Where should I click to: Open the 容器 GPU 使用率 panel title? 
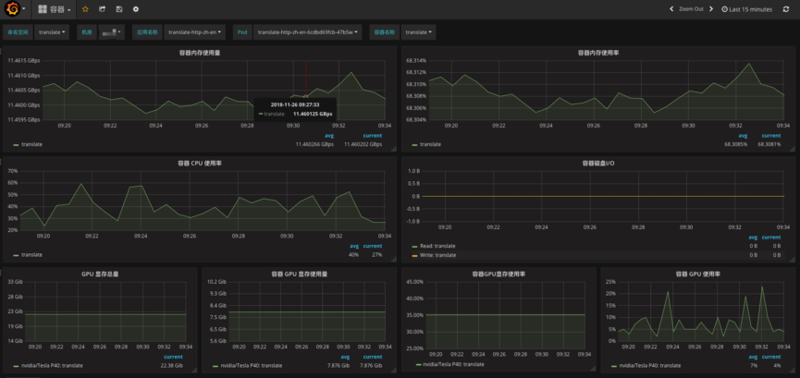[698, 274]
